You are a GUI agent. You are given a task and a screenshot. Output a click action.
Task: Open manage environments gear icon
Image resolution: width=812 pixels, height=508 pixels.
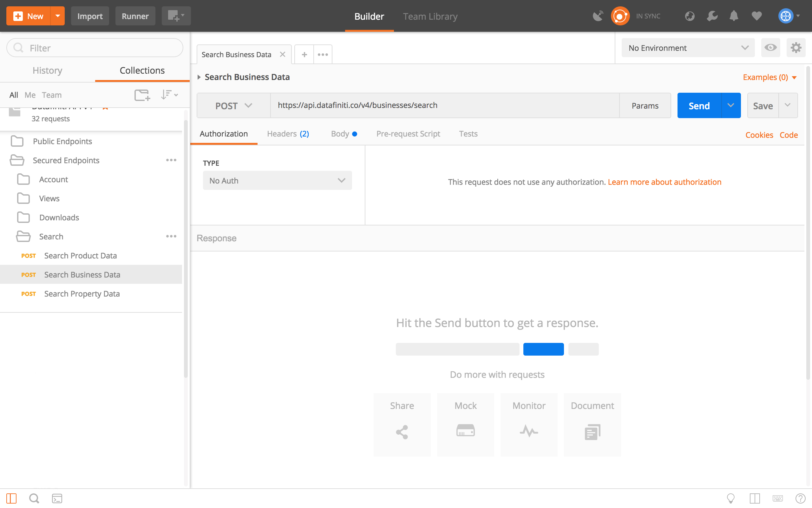pyautogui.click(x=796, y=48)
